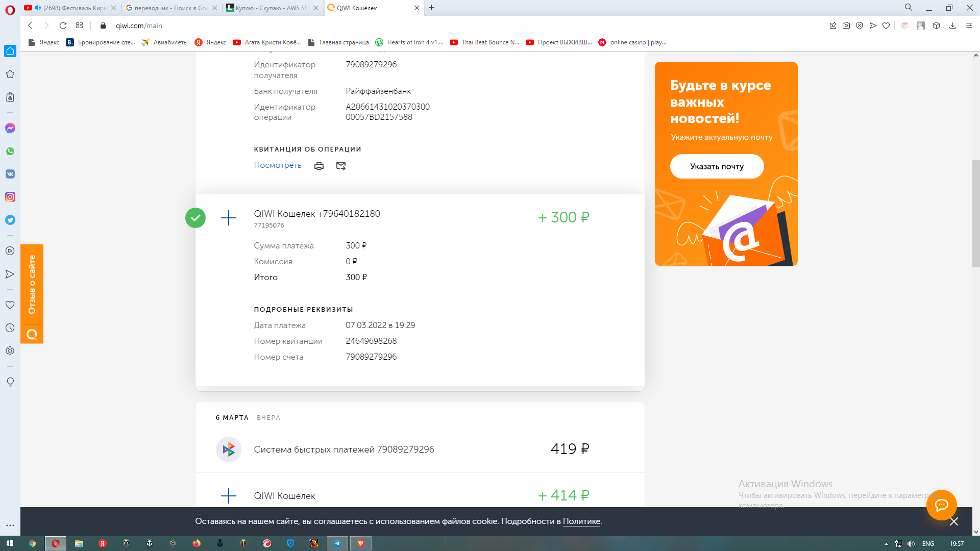Open WhatsApp in the Opera sidebar

tap(10, 151)
